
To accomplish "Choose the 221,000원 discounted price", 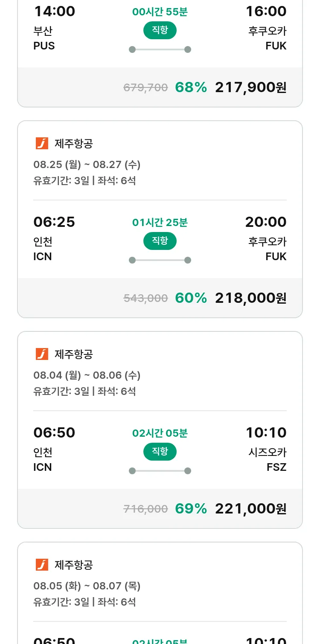I will (250, 509).
